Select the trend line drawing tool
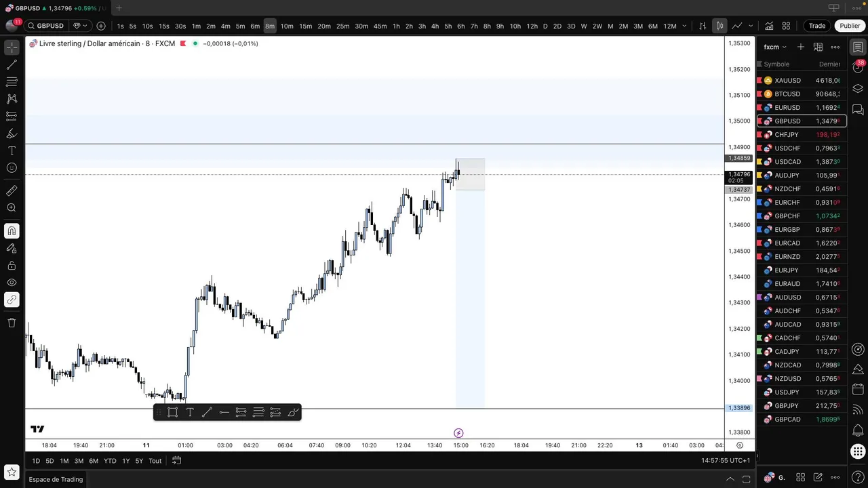Screen dimensions: 868x488 tap(12, 65)
